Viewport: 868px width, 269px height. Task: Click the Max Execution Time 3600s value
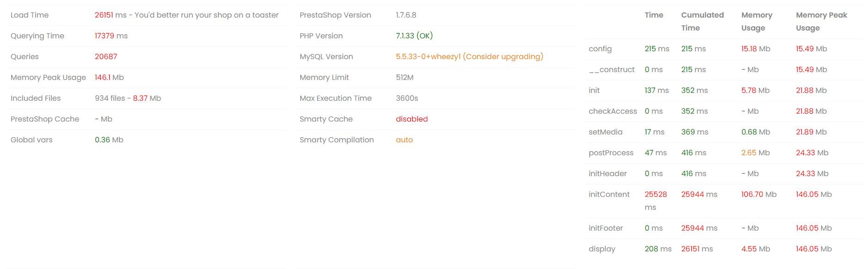[x=407, y=98]
